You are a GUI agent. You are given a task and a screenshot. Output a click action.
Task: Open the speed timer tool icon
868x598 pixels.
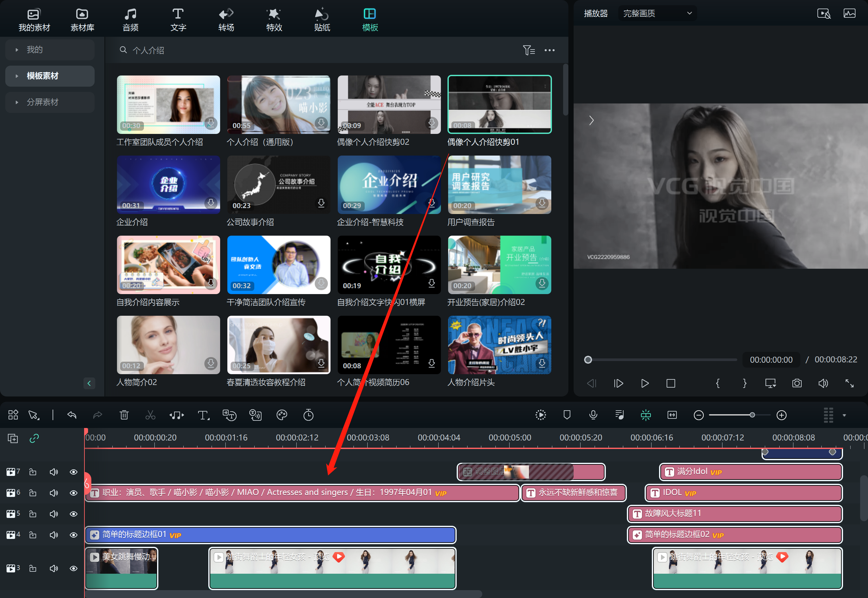tap(308, 415)
